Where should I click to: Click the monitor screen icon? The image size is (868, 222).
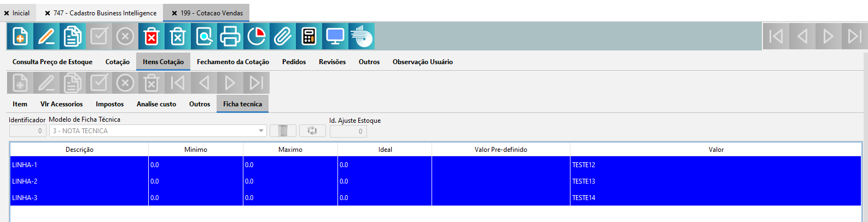pos(335,37)
